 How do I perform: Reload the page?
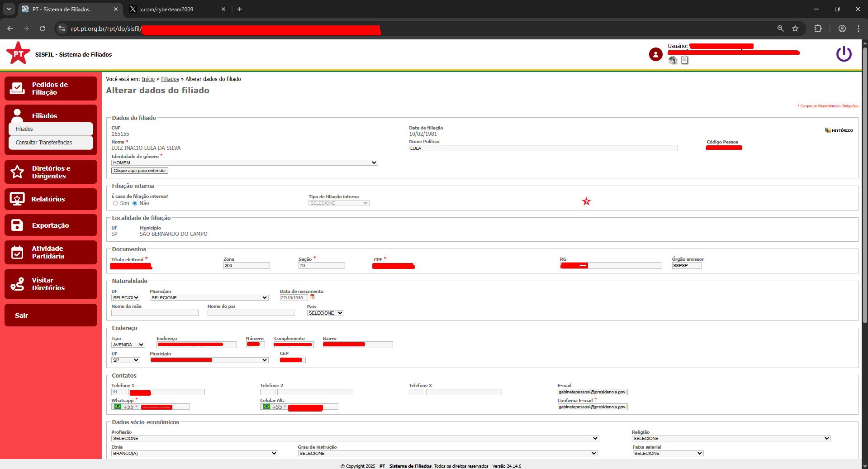click(43, 29)
